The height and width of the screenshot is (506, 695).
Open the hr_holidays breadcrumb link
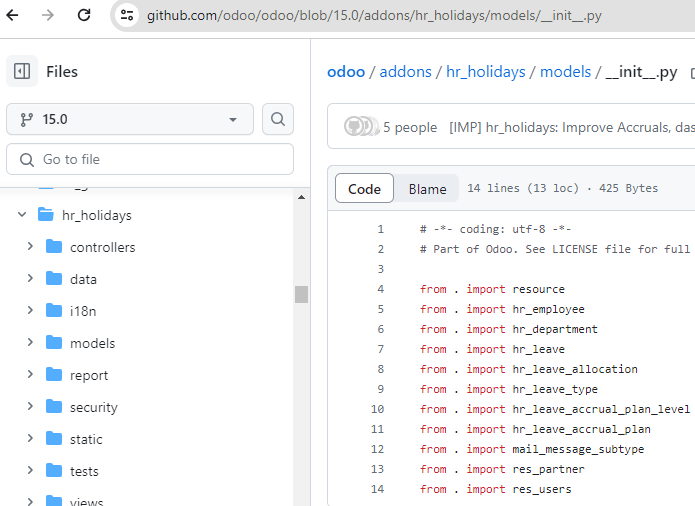tap(485, 71)
